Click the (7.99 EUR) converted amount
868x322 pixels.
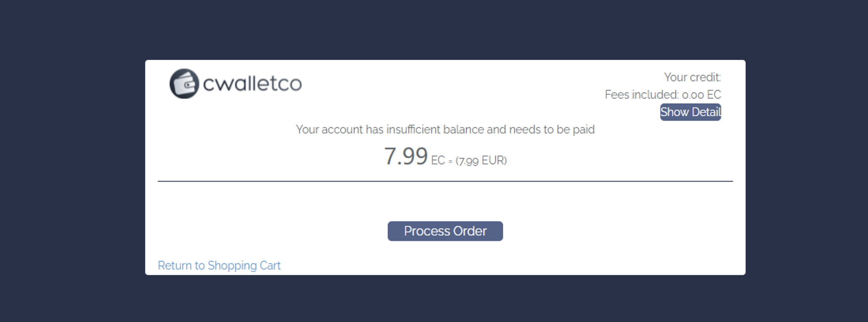point(481,161)
